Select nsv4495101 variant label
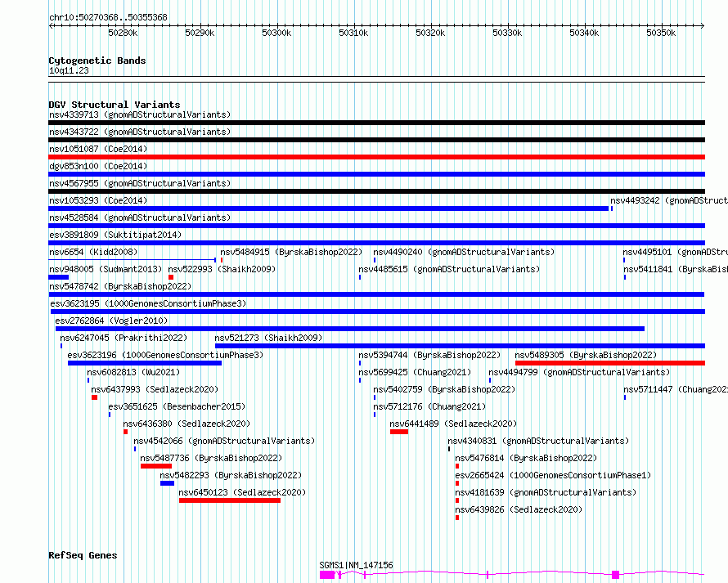The height and width of the screenshot is (583, 728). coord(675,252)
